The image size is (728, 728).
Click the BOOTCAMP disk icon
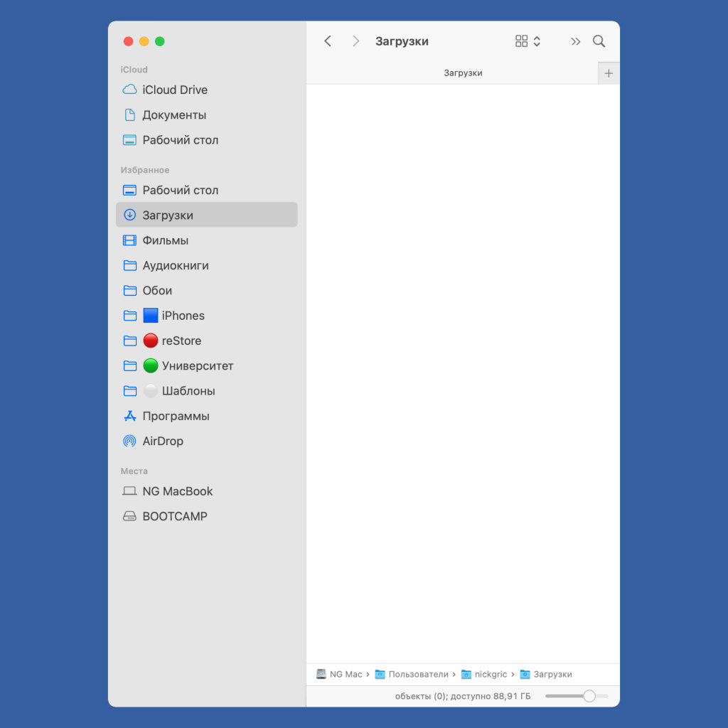tap(129, 516)
